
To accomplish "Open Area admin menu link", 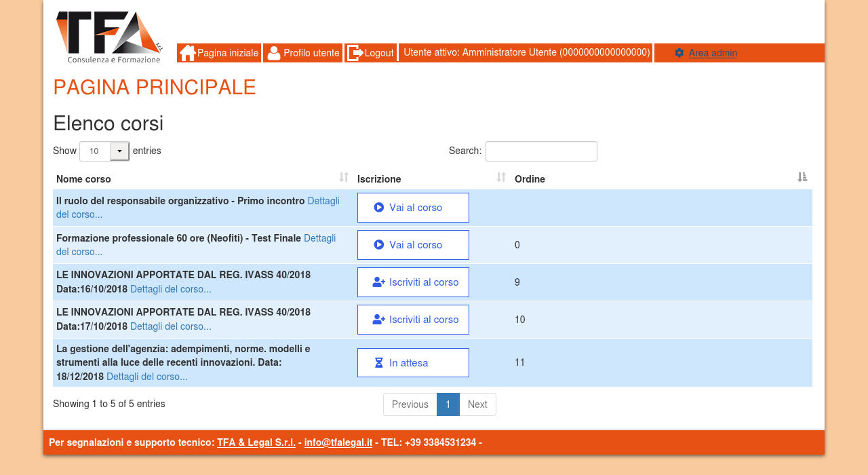I will coord(713,53).
